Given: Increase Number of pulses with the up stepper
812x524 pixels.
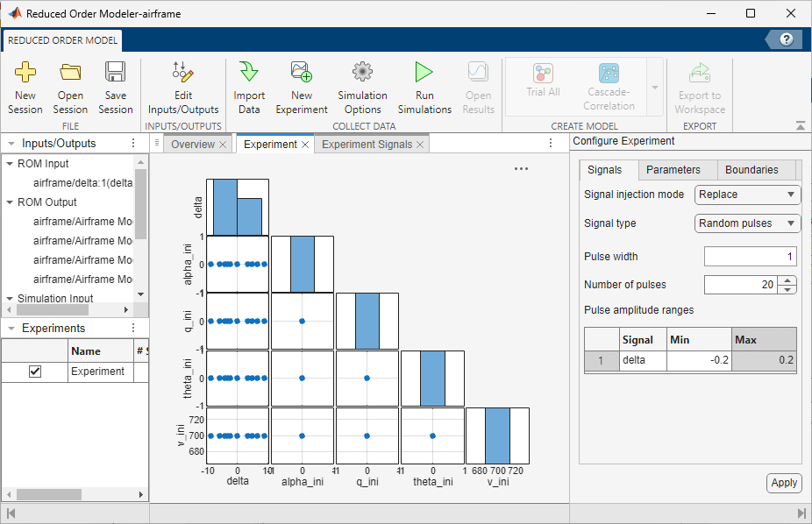Looking at the screenshot, I should pyautogui.click(x=787, y=280).
